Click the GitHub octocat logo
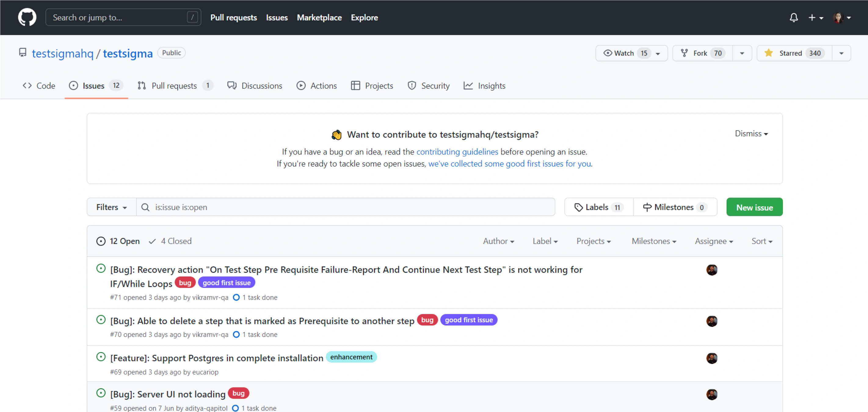 (27, 17)
